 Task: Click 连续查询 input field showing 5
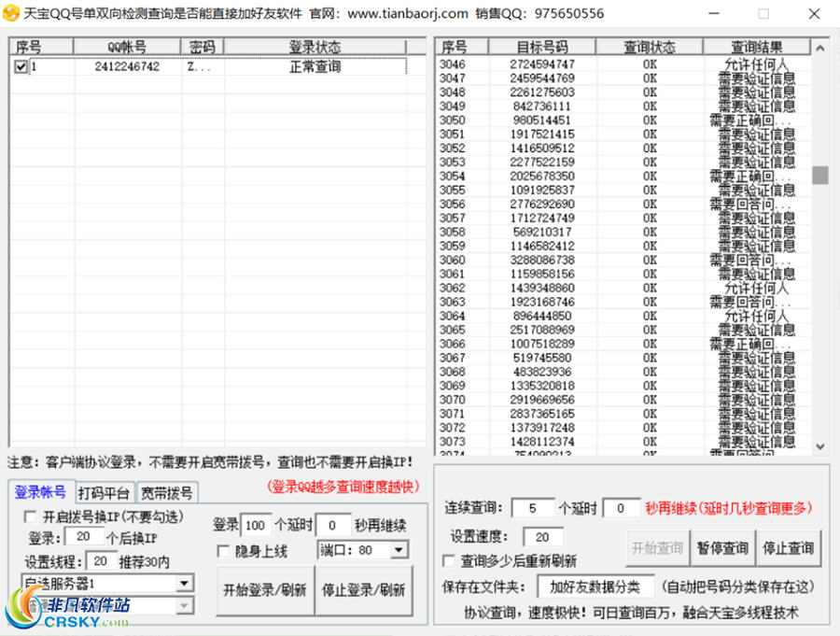pyautogui.click(x=533, y=508)
